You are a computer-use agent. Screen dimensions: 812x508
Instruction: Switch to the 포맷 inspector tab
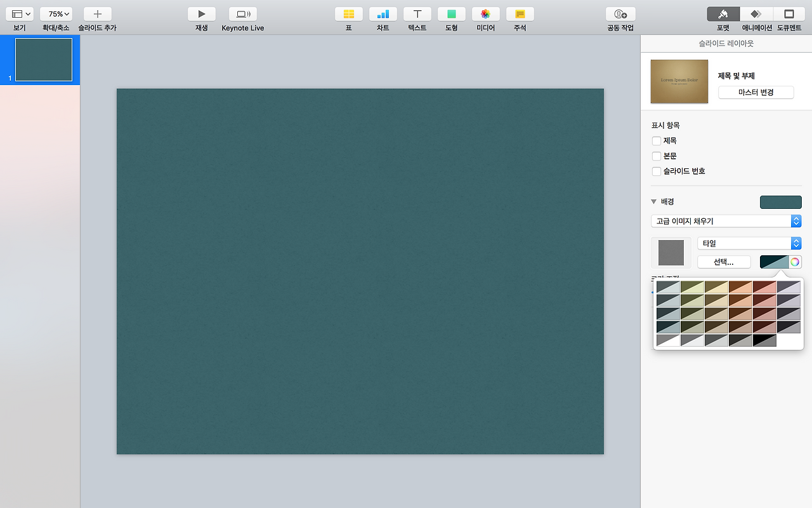click(723, 14)
